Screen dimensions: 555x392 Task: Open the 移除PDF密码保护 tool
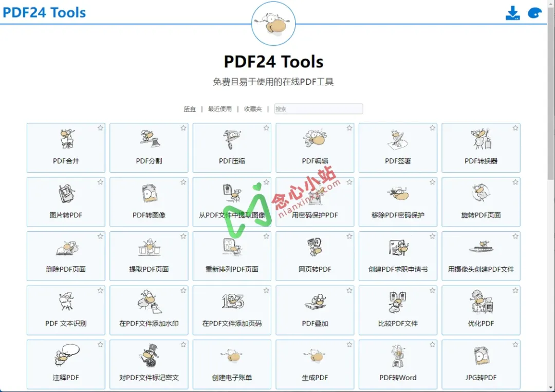point(398,202)
